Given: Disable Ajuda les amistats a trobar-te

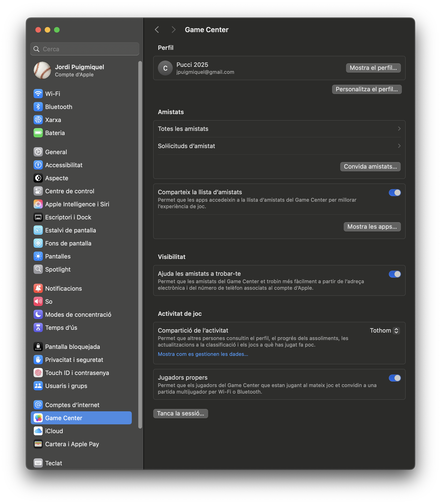Looking at the screenshot, I should (395, 274).
